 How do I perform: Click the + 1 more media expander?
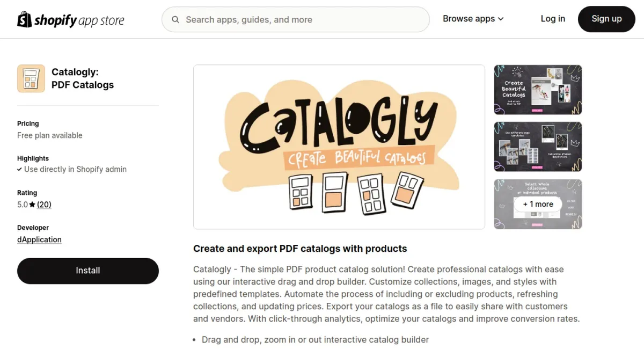point(538,204)
